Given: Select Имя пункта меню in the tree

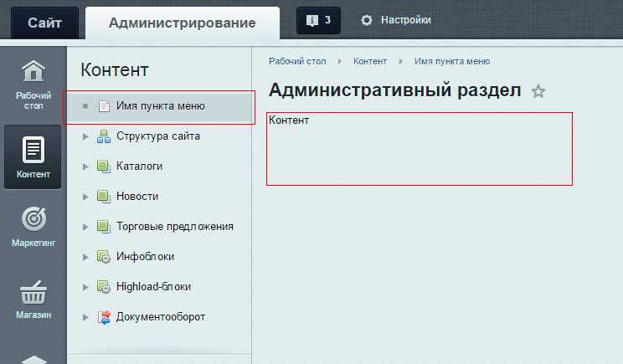Looking at the screenshot, I should 161,106.
